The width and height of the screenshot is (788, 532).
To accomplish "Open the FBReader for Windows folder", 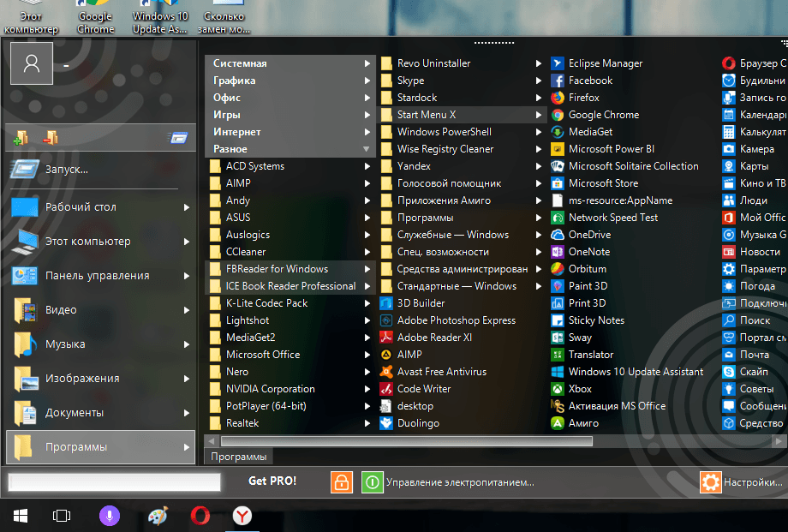I will 290,269.
